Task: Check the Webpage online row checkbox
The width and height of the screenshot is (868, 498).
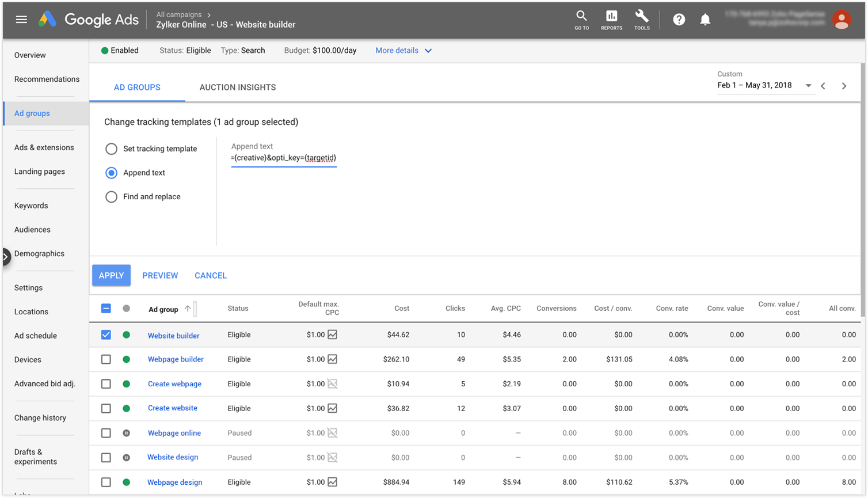Action: pyautogui.click(x=106, y=433)
